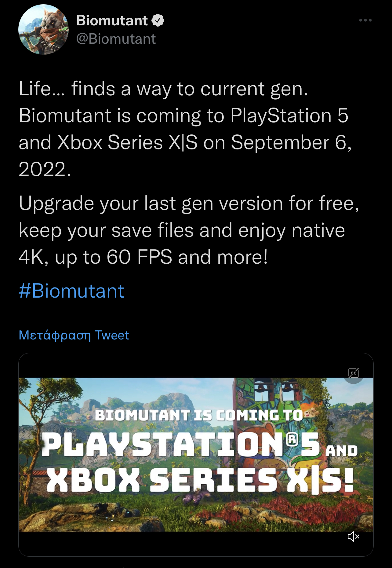The height and width of the screenshot is (568, 392).
Task: Click the @Biomutant handle
Action: (116, 39)
